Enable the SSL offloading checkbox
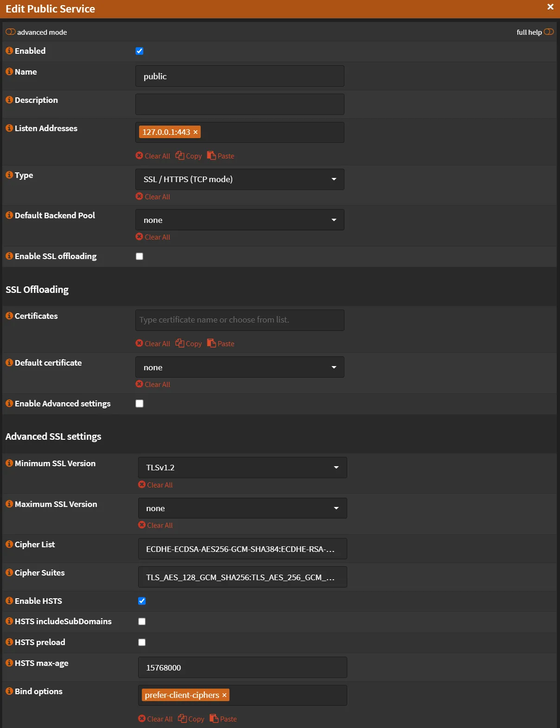This screenshot has height=728, width=560. coord(140,256)
